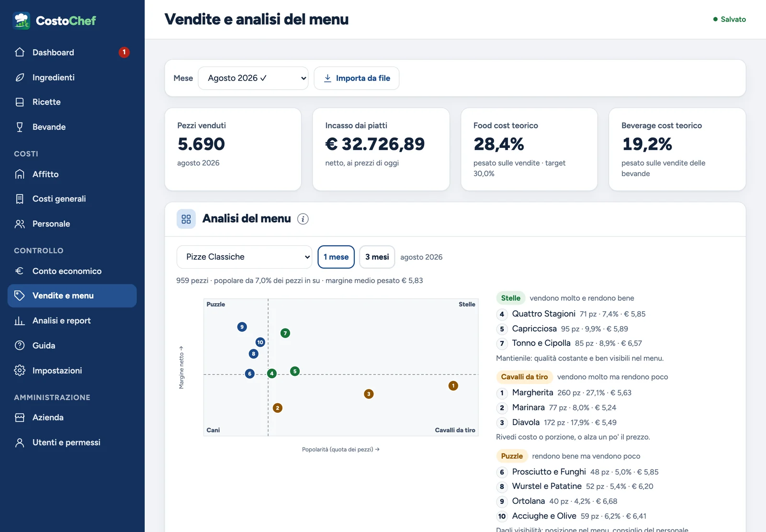
Task: Click the Ricette book icon
Action: pyautogui.click(x=20, y=102)
